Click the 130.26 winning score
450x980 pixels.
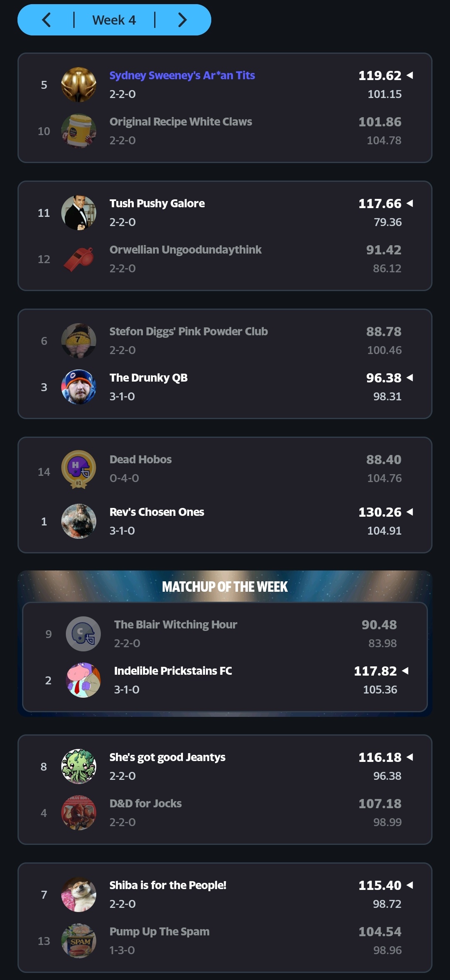[380, 512]
